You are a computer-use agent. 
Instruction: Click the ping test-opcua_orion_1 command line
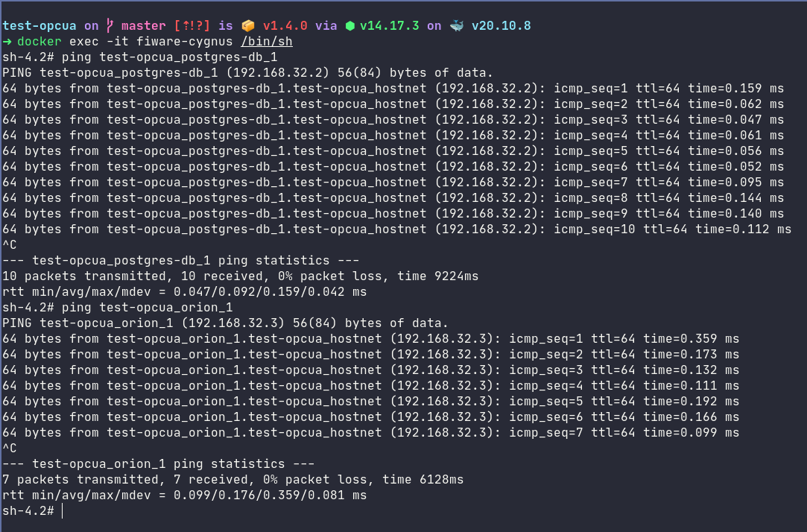coord(117,308)
